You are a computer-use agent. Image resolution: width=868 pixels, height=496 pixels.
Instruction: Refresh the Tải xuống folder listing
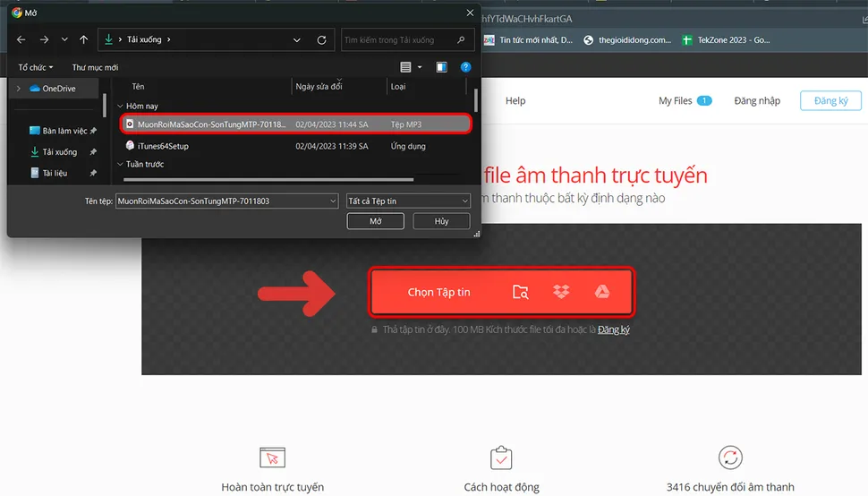[x=322, y=40]
